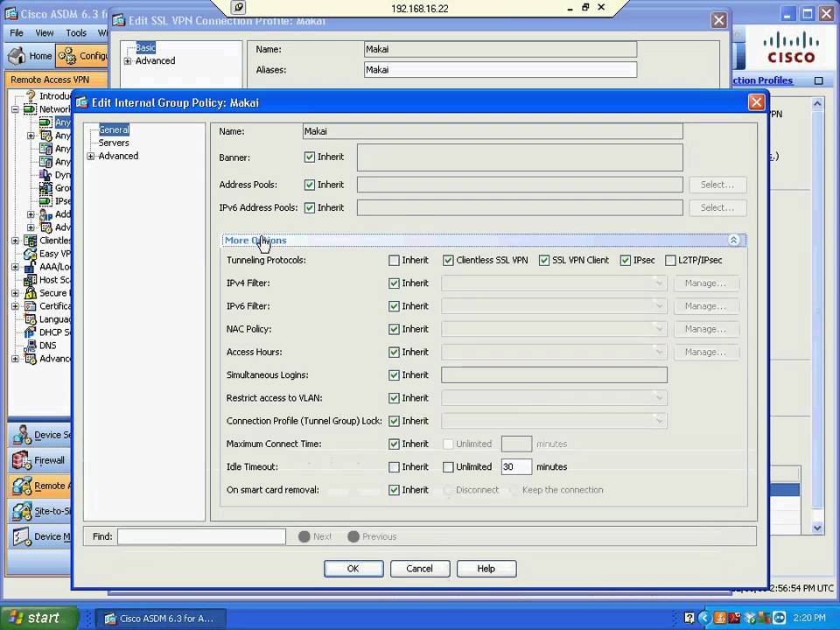
Task: Open the IPv4 Filter dropdown
Action: (x=660, y=283)
